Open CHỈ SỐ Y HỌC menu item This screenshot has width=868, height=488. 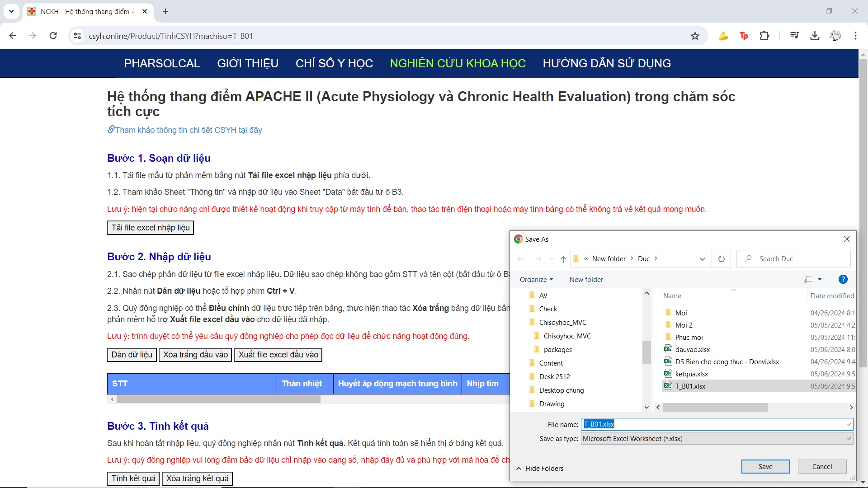click(x=334, y=63)
